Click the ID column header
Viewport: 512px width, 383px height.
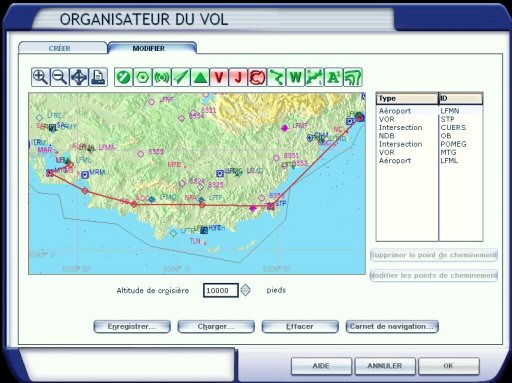coord(461,98)
